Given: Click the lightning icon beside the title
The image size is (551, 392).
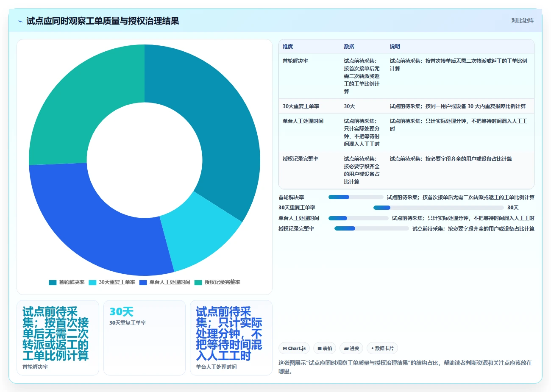Looking at the screenshot, I should [x=20, y=21].
